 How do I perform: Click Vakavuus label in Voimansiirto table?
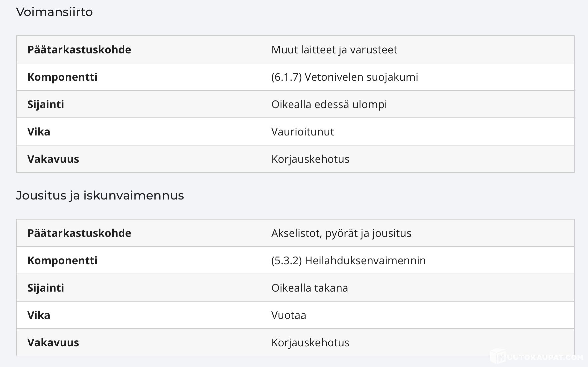point(53,159)
